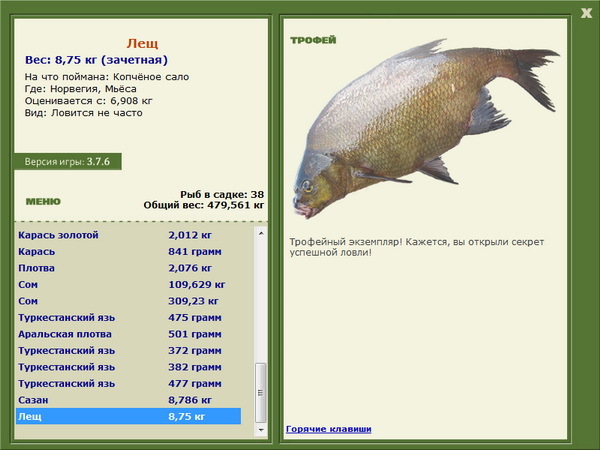Select Карась 841 грамм row

129,251
